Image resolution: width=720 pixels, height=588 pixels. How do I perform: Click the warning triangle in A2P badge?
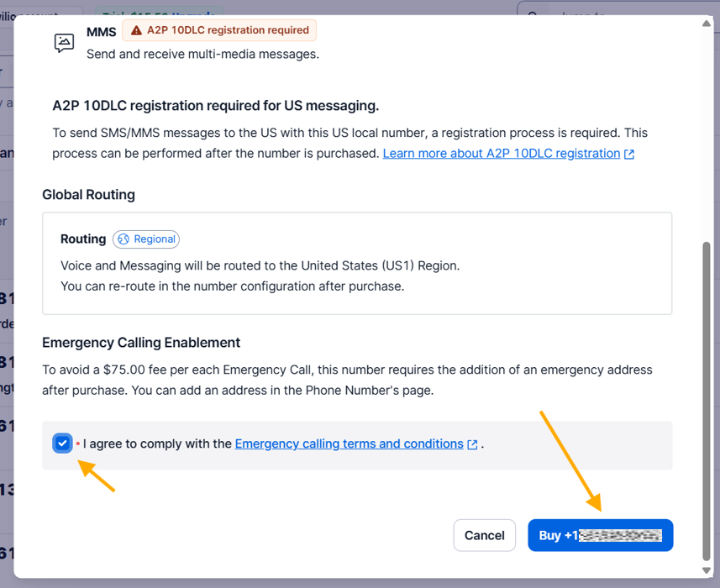136,30
